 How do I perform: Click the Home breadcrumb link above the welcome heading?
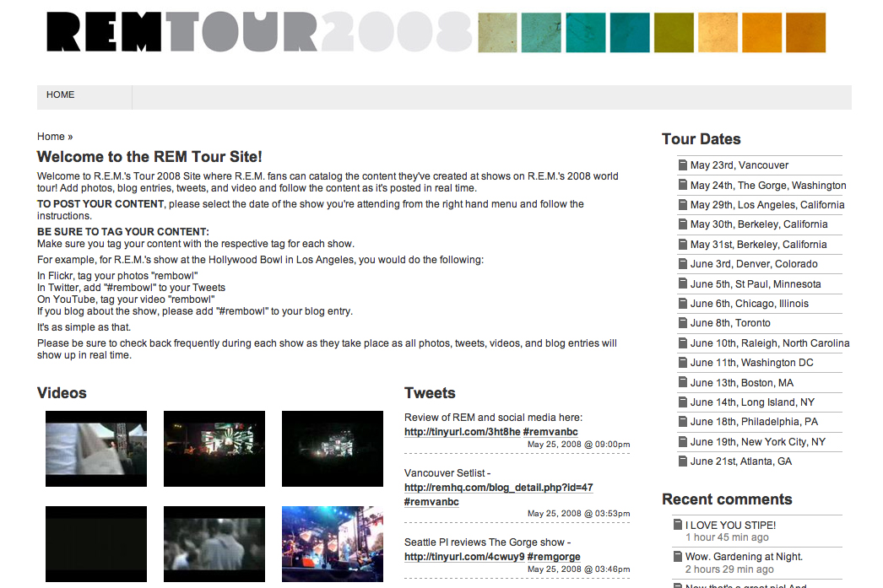click(51, 136)
